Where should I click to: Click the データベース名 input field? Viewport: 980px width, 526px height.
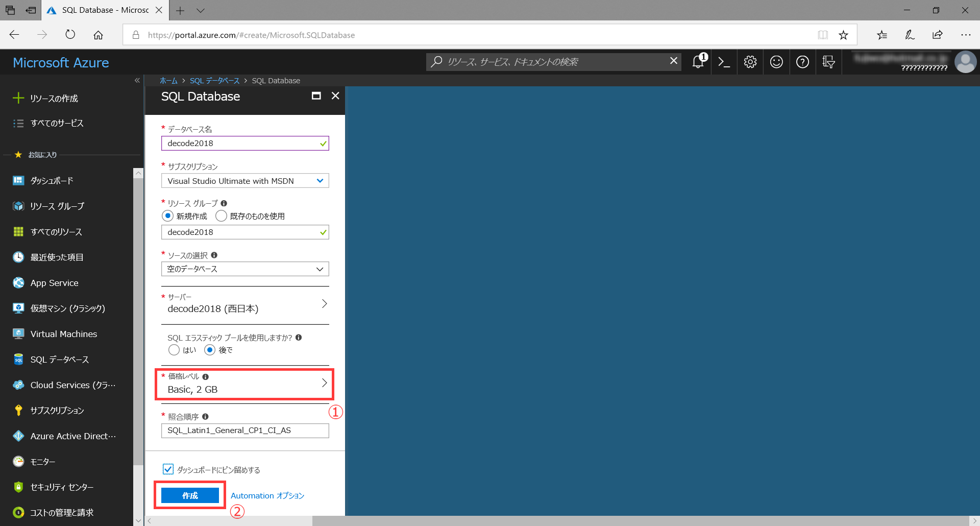245,144
